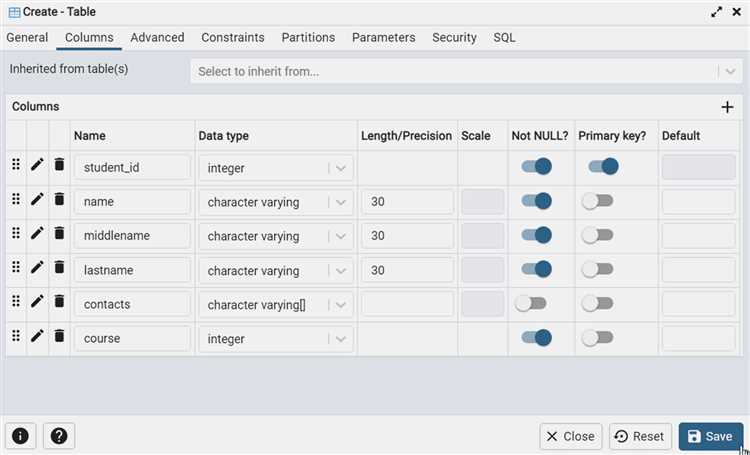
Task: Enable Primary key for name
Action: tap(597, 201)
